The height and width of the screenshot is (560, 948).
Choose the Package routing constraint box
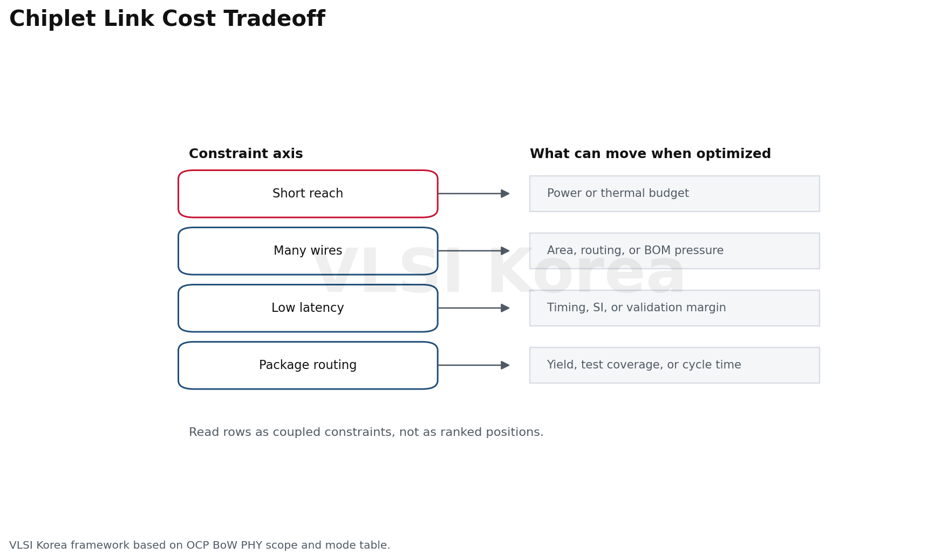point(308,365)
